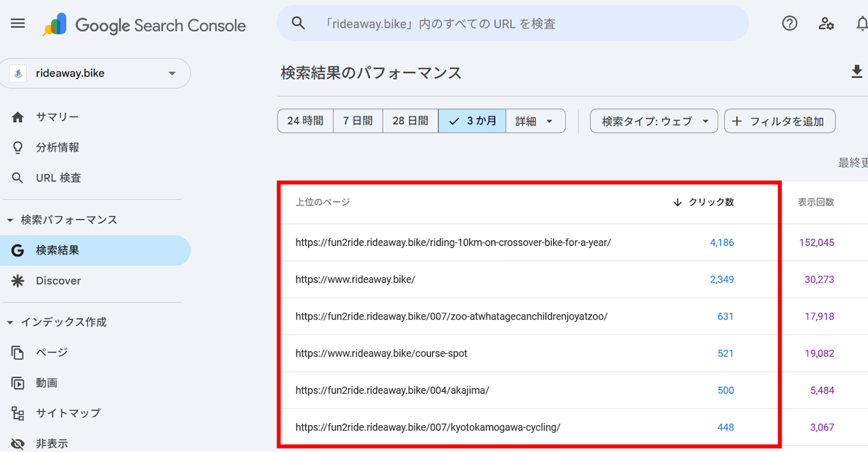The width and height of the screenshot is (868, 452).
Task: Open the 詳細 date range dropdown
Action: click(x=535, y=121)
